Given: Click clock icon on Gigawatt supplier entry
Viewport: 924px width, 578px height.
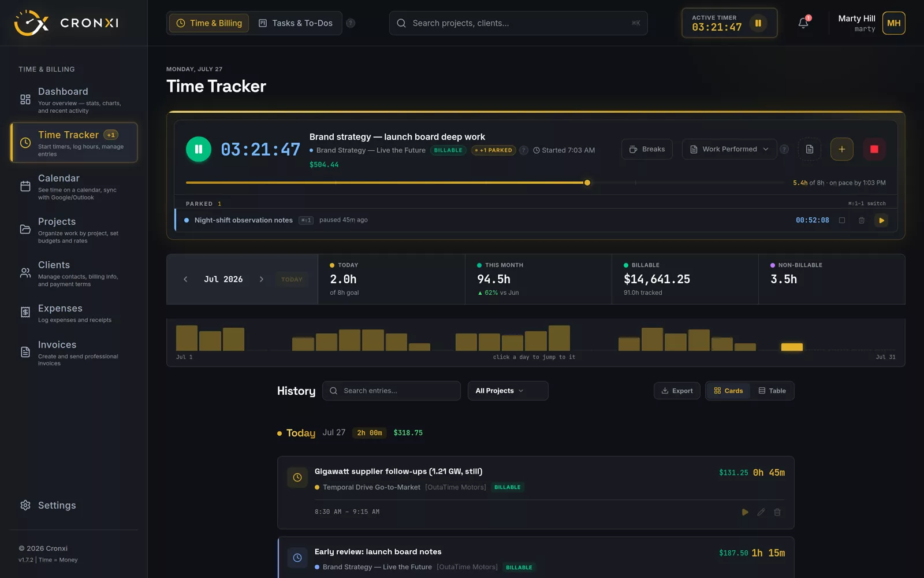Looking at the screenshot, I should 297,477.
